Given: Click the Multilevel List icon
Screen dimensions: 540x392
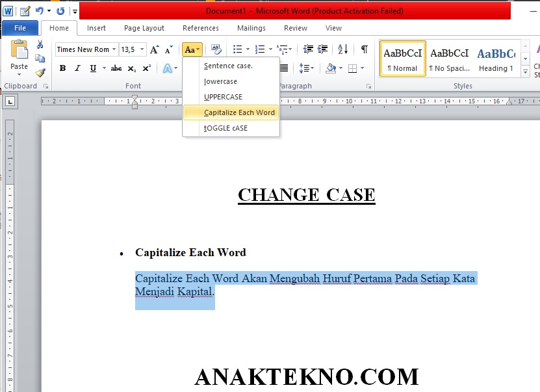Looking at the screenshot, I should click(x=283, y=49).
